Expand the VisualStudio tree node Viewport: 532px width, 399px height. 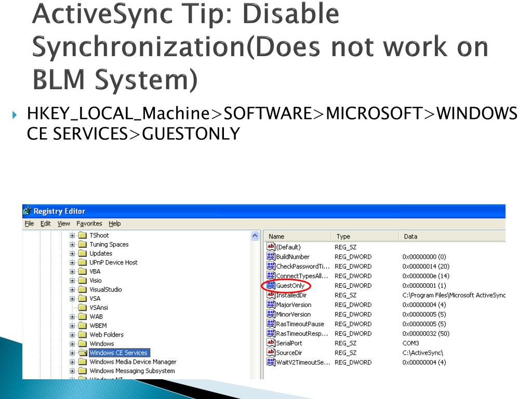[x=72, y=289]
